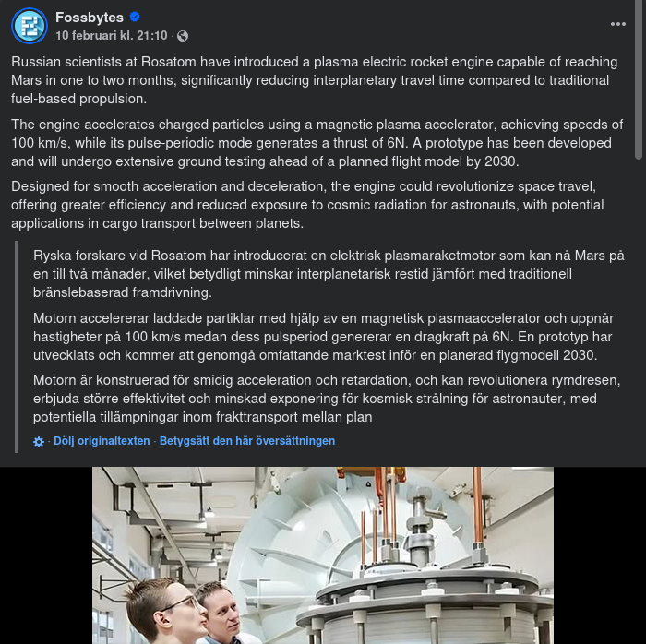The width and height of the screenshot is (646, 644).
Task: Click the grey translation quote bar
Action: point(17,347)
